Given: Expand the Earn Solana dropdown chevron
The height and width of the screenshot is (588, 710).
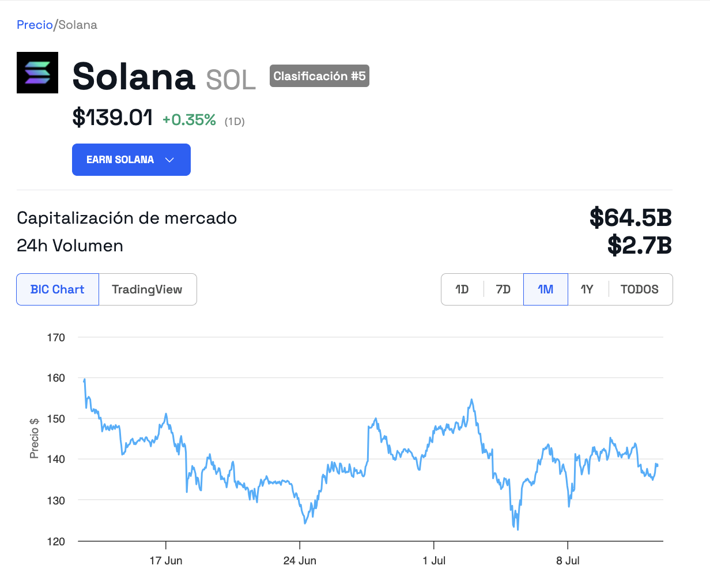Looking at the screenshot, I should pyautogui.click(x=169, y=160).
